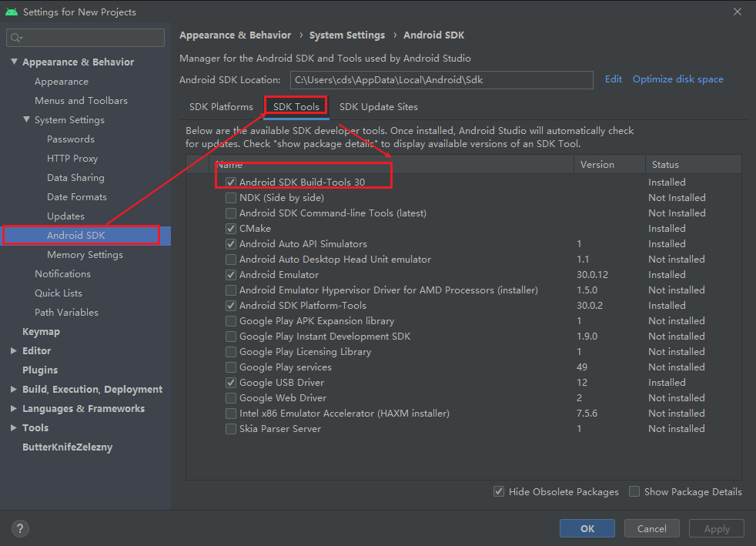Image resolution: width=756 pixels, height=546 pixels.
Task: Expand the Tools tree node
Action: [x=14, y=428]
